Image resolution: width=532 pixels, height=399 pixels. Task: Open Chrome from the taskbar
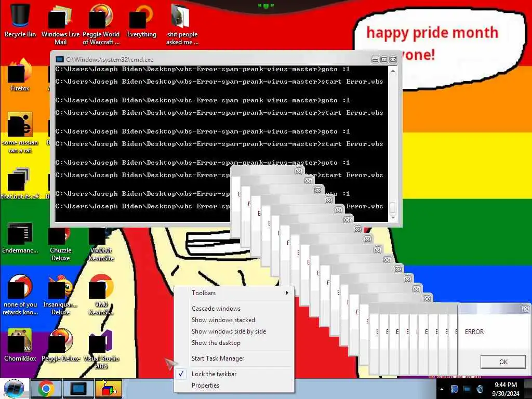pos(46,389)
